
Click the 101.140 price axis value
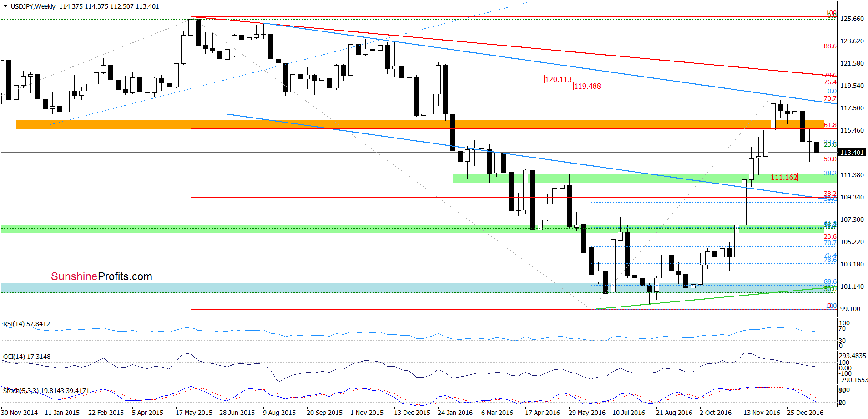point(852,286)
